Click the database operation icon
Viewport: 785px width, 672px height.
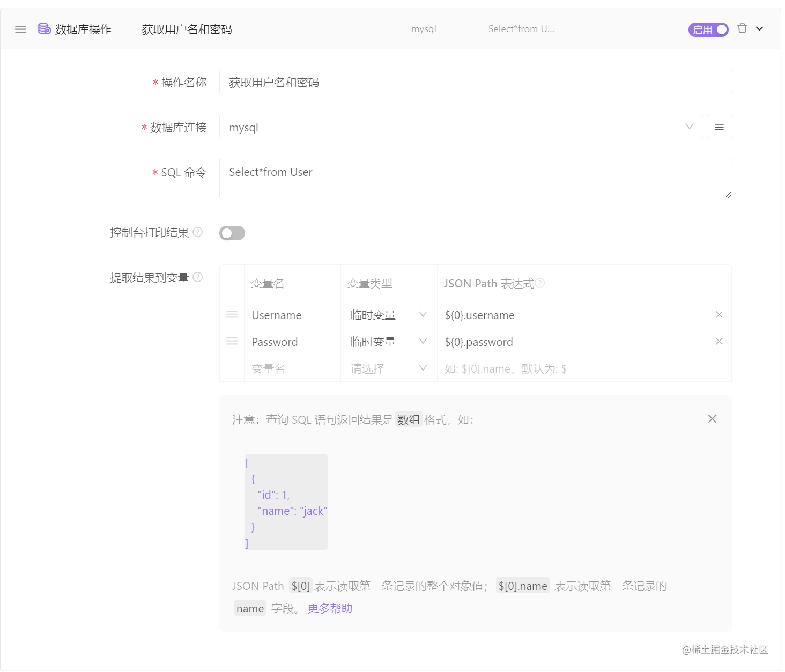pos(45,29)
